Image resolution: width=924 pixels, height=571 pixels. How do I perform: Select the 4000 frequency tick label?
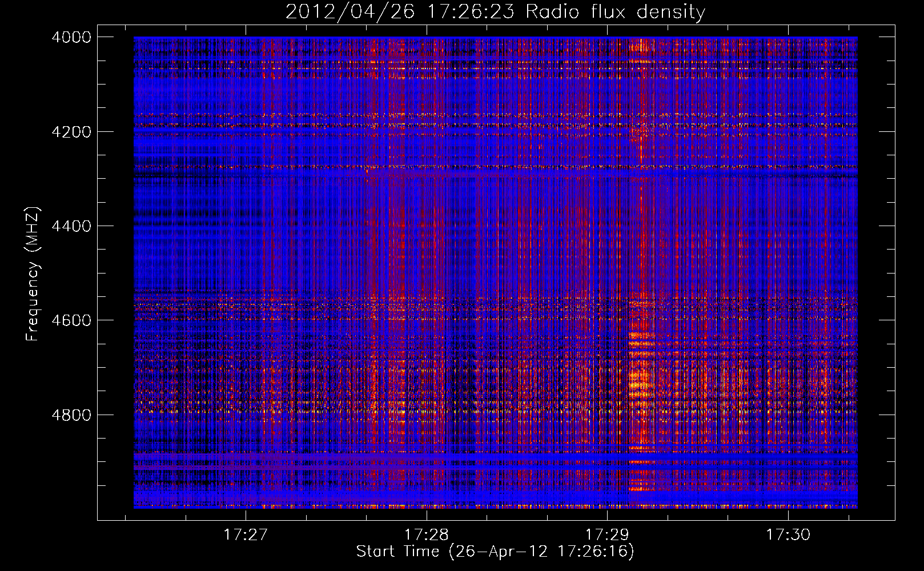point(71,37)
